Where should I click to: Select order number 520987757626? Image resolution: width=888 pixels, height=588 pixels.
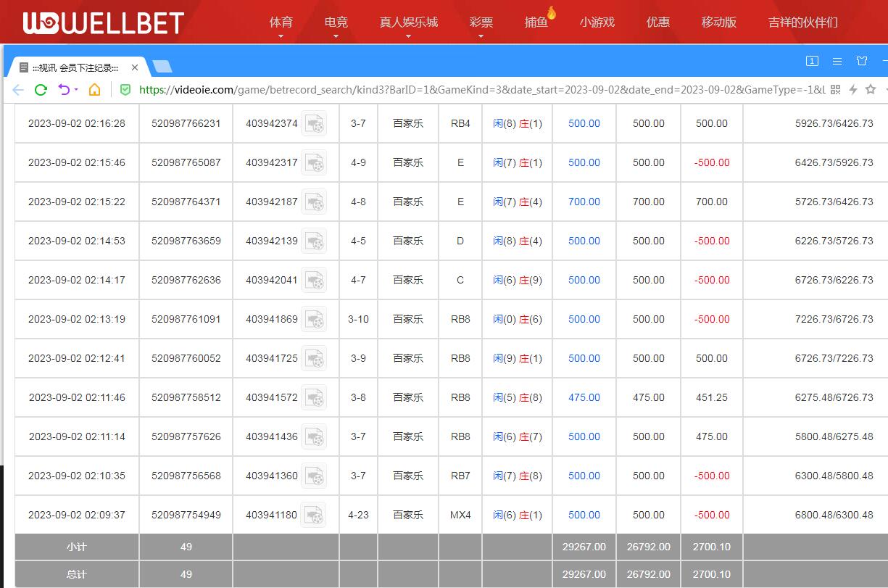tap(186, 436)
